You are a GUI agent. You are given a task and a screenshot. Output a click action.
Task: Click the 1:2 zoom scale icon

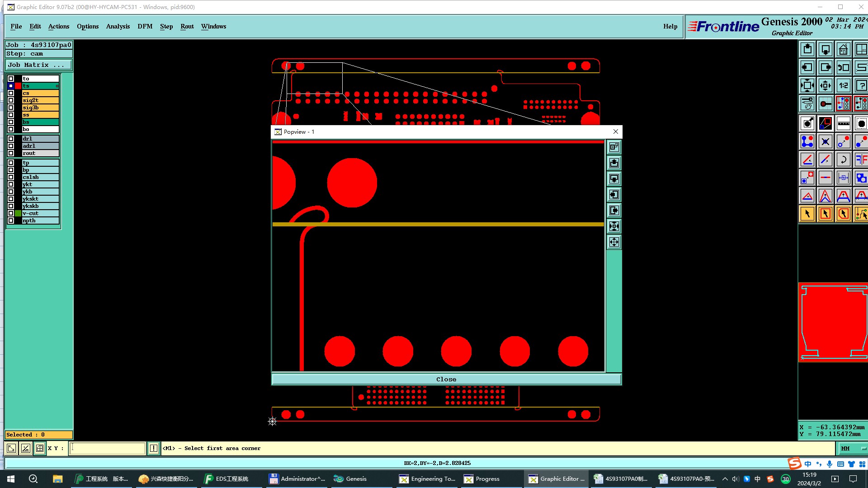point(843,85)
